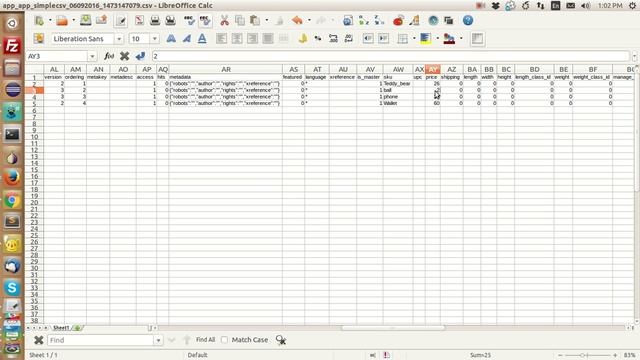Image resolution: width=640 pixels, height=360 pixels.
Task: Close the Find toolbar
Action: 38,340
